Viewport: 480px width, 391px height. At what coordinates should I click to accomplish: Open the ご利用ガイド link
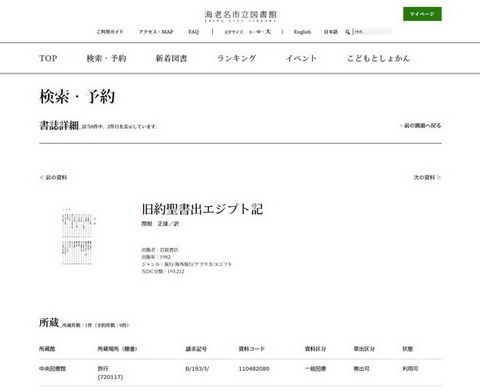110,32
